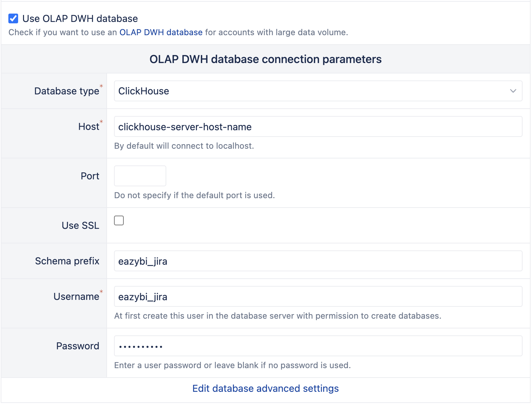The image size is (532, 404).
Task: Uncheck the Use OLAP DWH database checkbox
Action: (x=13, y=18)
